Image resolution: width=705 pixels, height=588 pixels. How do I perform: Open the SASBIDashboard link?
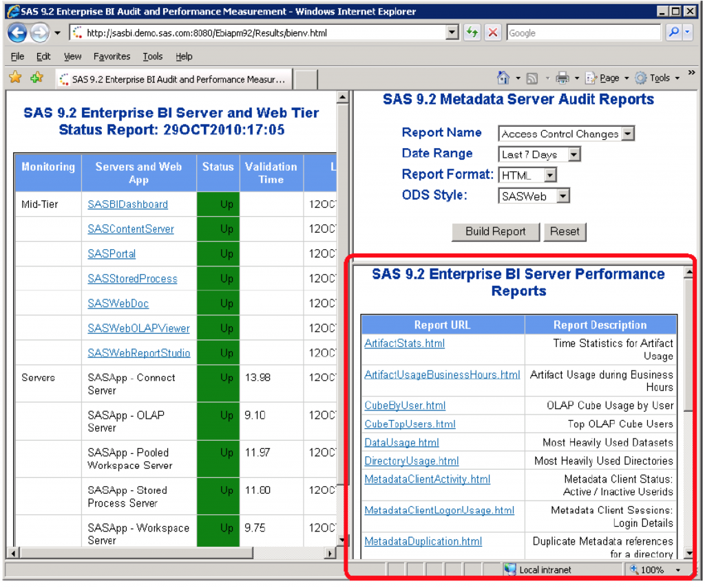(127, 204)
